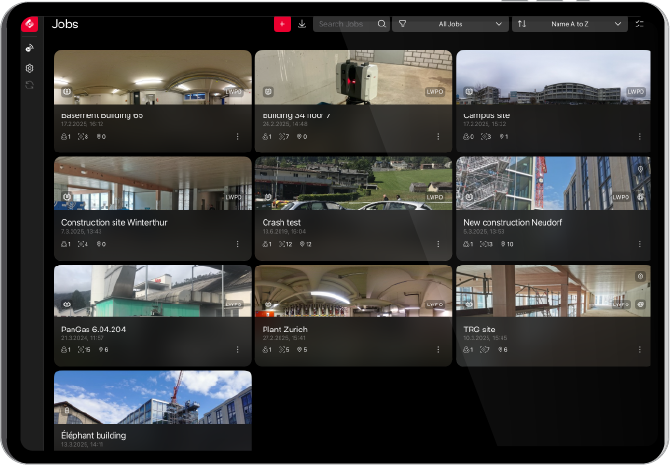Click chevron arrow beside All Jobs
Image resolution: width=670 pixels, height=465 pixels.
[x=499, y=24]
